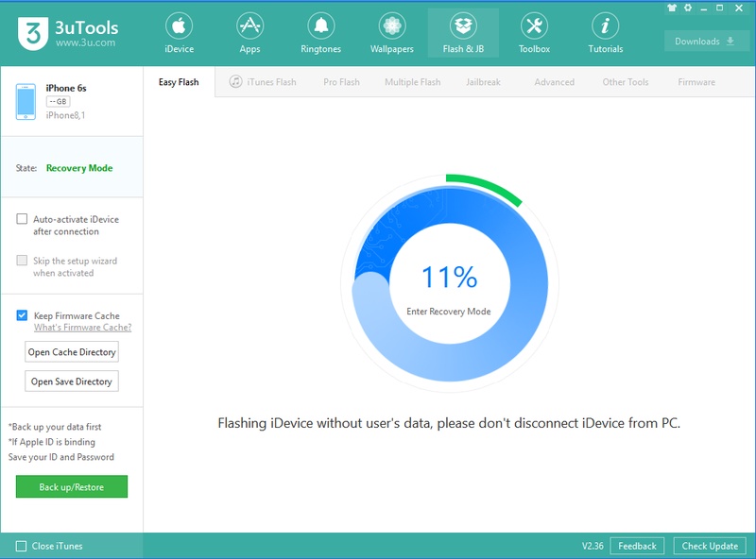Uncheck Keep Firmware Cache

click(22, 315)
